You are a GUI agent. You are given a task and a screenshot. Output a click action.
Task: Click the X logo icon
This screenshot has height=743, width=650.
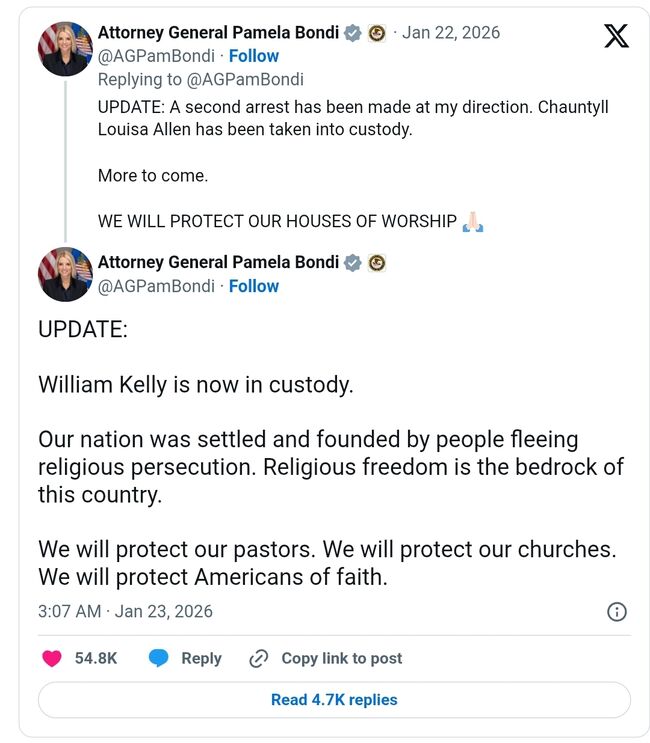tap(617, 36)
